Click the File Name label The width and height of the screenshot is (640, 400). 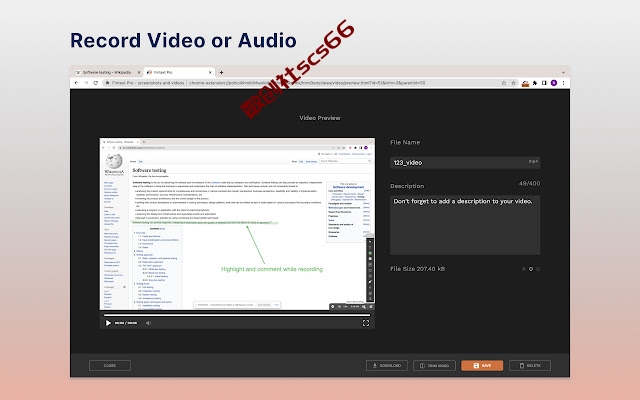click(405, 142)
